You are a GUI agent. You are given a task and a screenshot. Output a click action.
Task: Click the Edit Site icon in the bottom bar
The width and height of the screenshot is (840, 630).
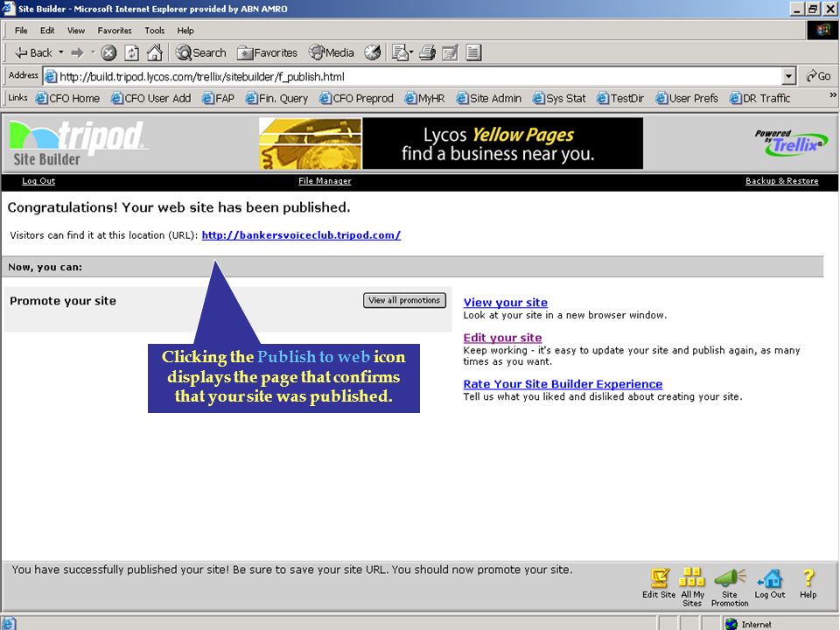click(x=659, y=584)
